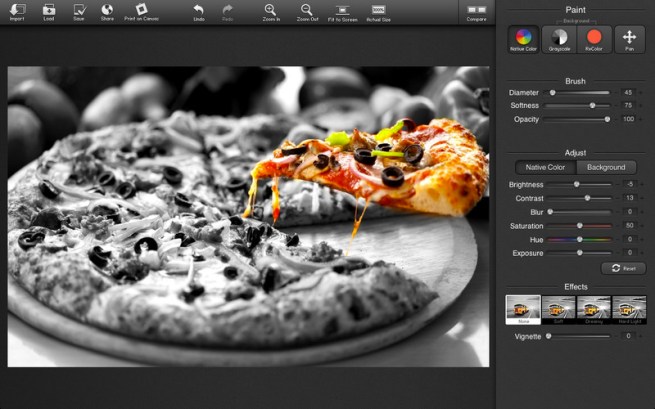Click the Brightness slider track

click(x=579, y=184)
